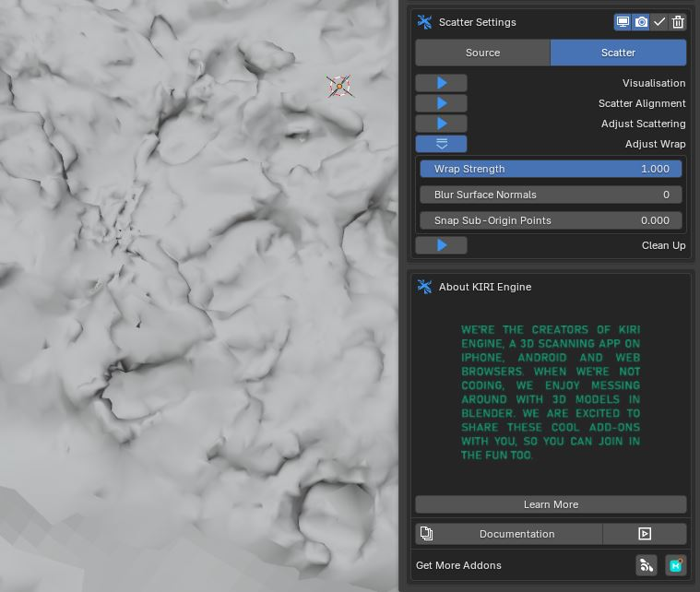Expand the Scatter Alignment section
This screenshot has width=700, height=592.
pyautogui.click(x=441, y=103)
